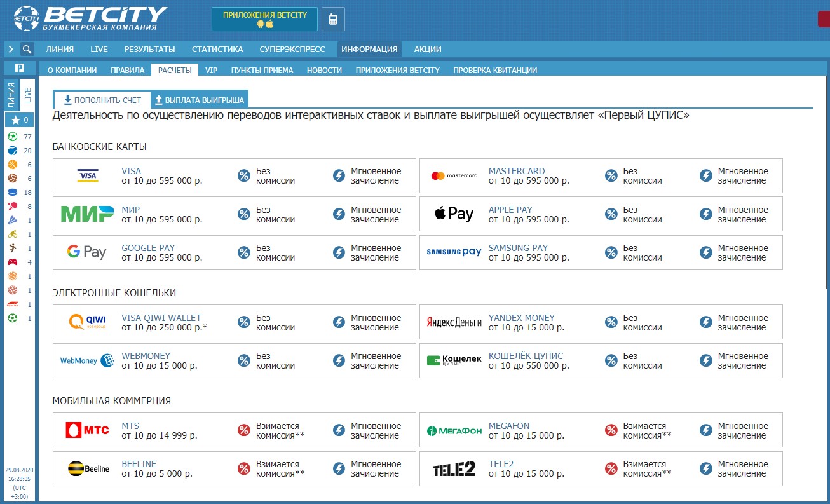Click the lightning icon in the TELE2 row
The image size is (830, 504).
coord(705,469)
